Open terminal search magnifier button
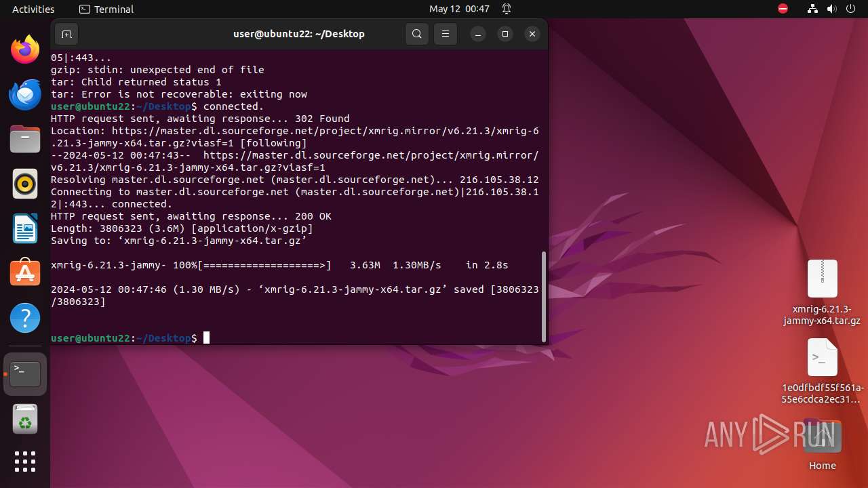The width and height of the screenshot is (868, 488). point(417,34)
